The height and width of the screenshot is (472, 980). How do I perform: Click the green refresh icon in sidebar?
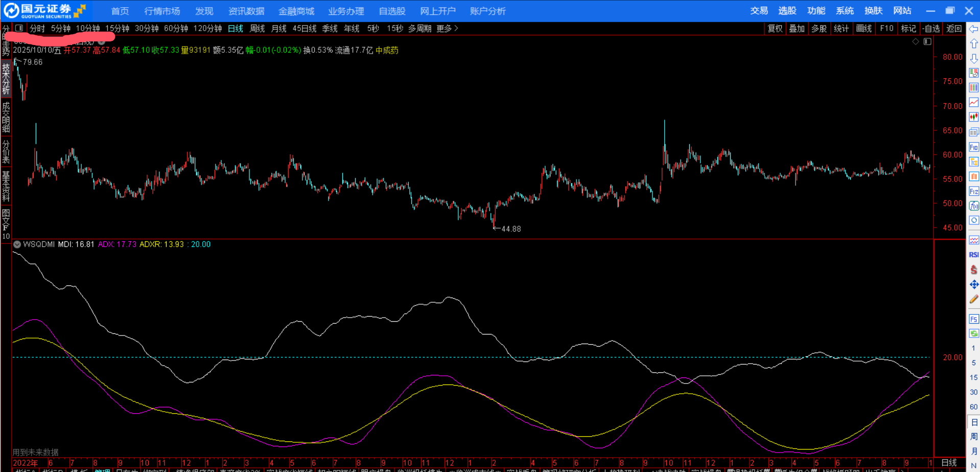click(x=974, y=333)
